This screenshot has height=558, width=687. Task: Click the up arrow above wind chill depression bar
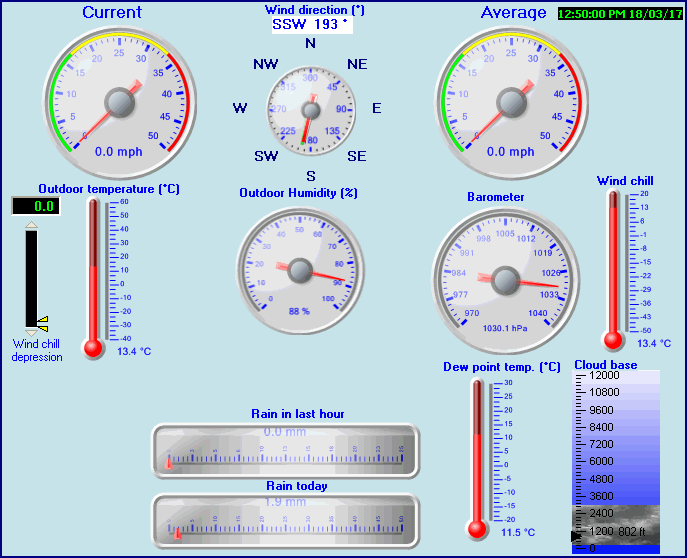32,225
